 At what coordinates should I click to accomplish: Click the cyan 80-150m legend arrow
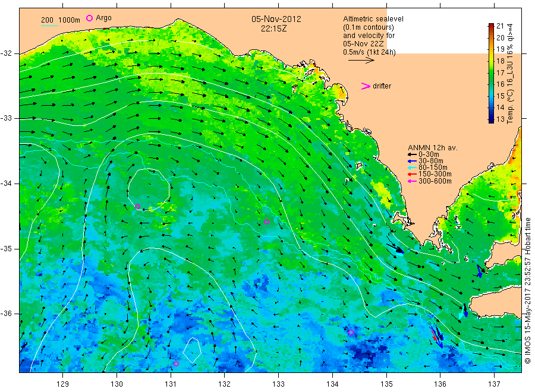412,167
